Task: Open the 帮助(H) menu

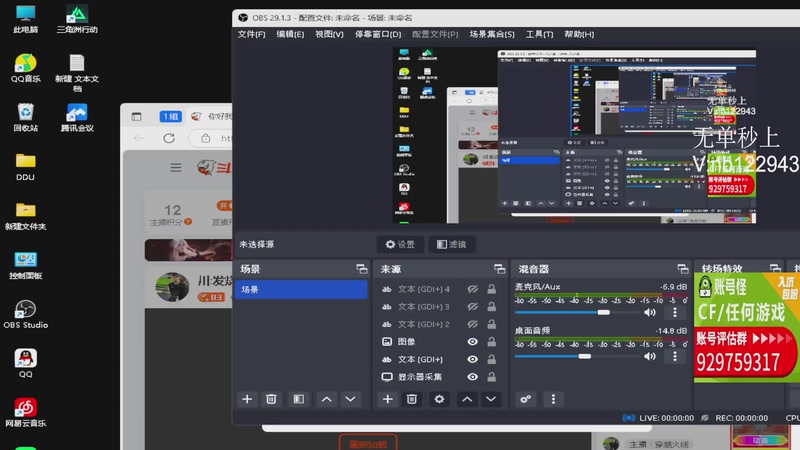Action: click(579, 34)
